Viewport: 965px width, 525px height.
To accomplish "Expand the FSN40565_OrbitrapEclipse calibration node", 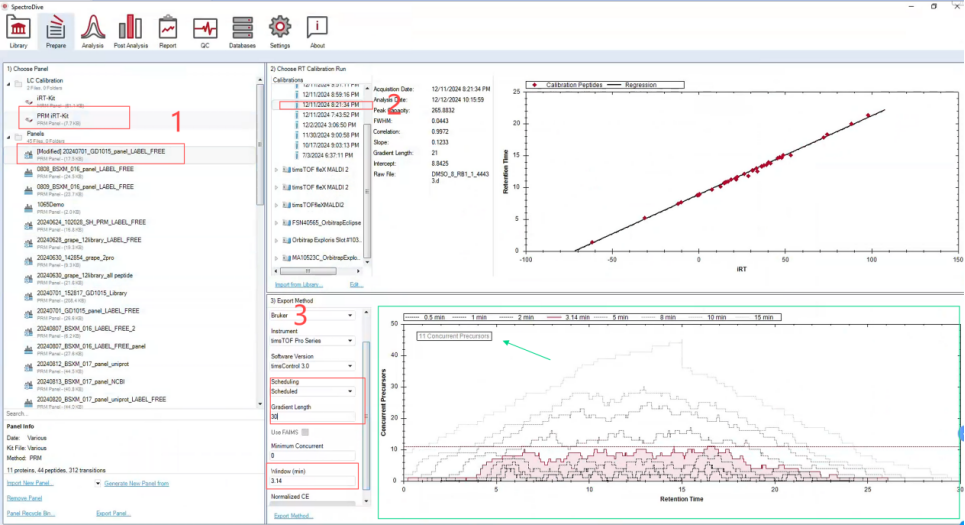I will (276, 223).
